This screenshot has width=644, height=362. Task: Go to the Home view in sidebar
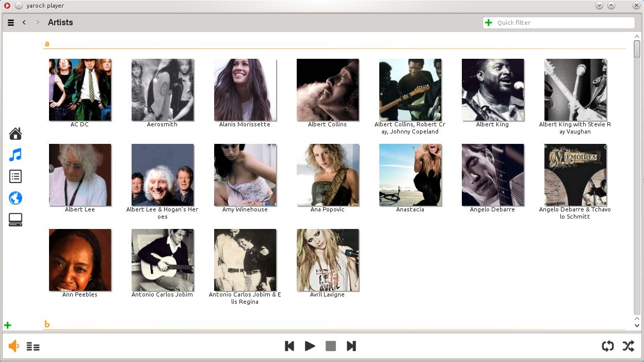click(x=15, y=134)
